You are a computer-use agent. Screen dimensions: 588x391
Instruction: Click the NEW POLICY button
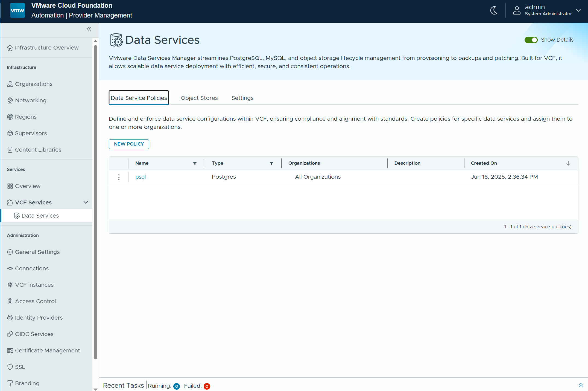[128, 144]
